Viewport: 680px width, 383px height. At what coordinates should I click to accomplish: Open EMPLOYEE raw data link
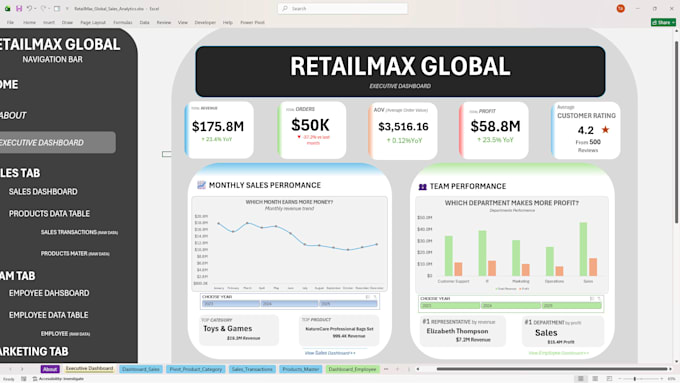tap(65, 334)
